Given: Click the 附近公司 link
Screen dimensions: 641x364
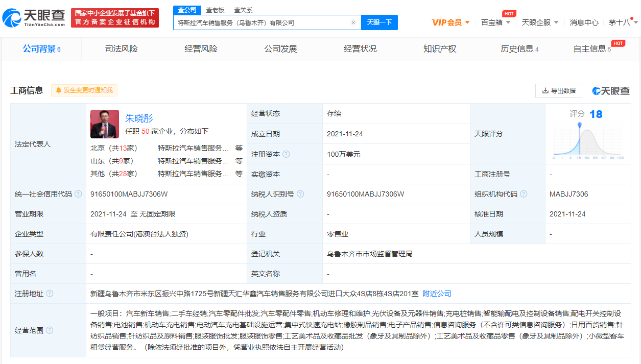Looking at the screenshot, I should tap(437, 294).
